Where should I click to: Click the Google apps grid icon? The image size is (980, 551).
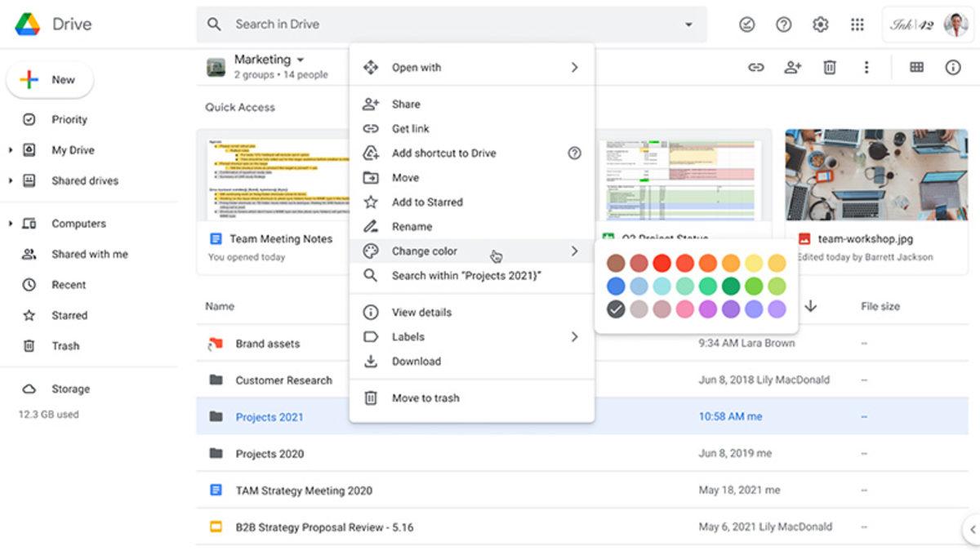(x=857, y=24)
